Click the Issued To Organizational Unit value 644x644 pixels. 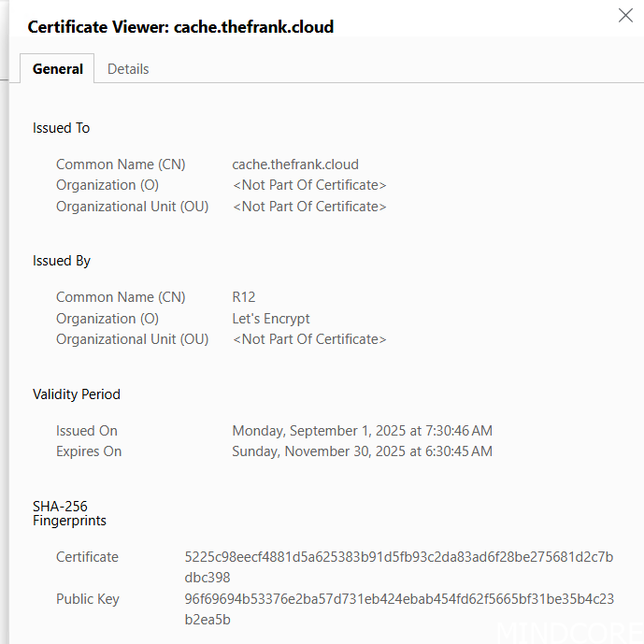tap(309, 207)
